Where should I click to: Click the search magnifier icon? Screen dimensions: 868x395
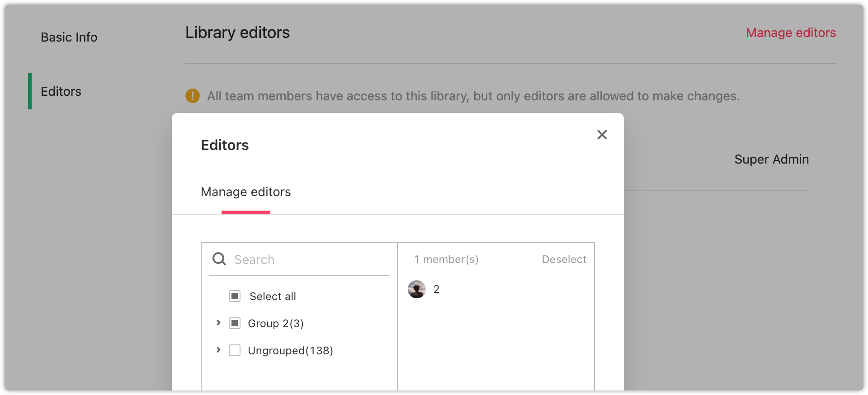pyautogui.click(x=219, y=259)
